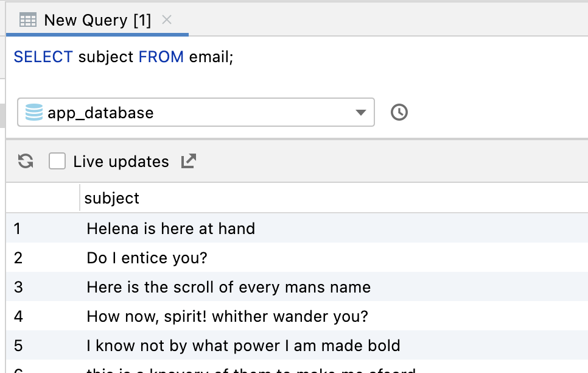Viewport: 588px width, 373px height.
Task: Click the subject column header
Action: [112, 198]
